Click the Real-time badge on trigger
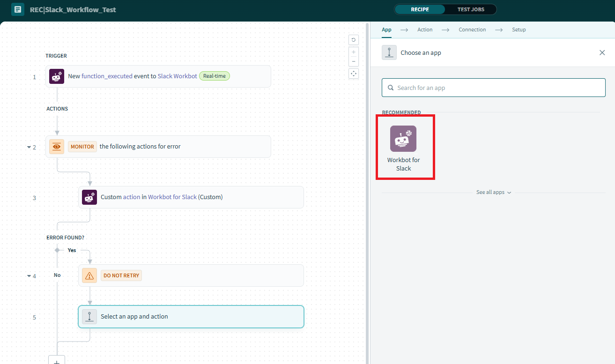The image size is (615, 364). pyautogui.click(x=215, y=76)
